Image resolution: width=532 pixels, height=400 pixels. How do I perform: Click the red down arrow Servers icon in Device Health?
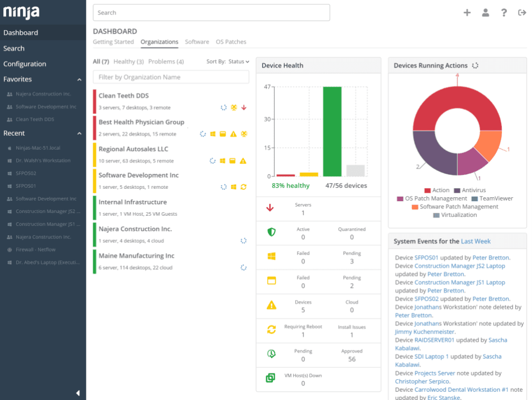click(x=270, y=207)
